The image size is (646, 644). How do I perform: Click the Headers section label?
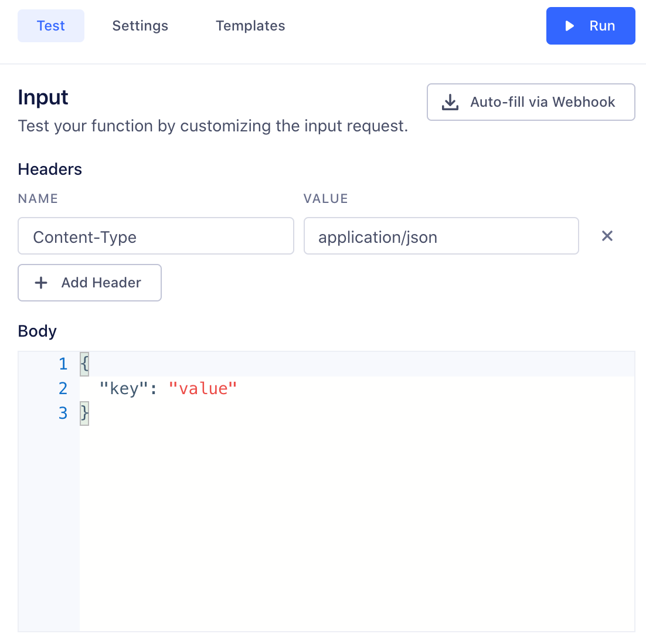(x=50, y=169)
